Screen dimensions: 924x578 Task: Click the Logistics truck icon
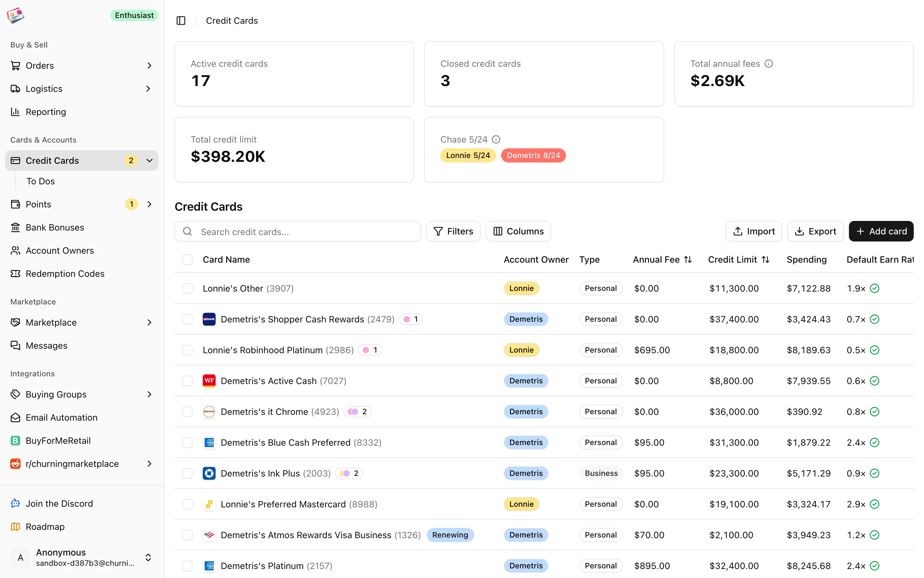pyautogui.click(x=15, y=89)
